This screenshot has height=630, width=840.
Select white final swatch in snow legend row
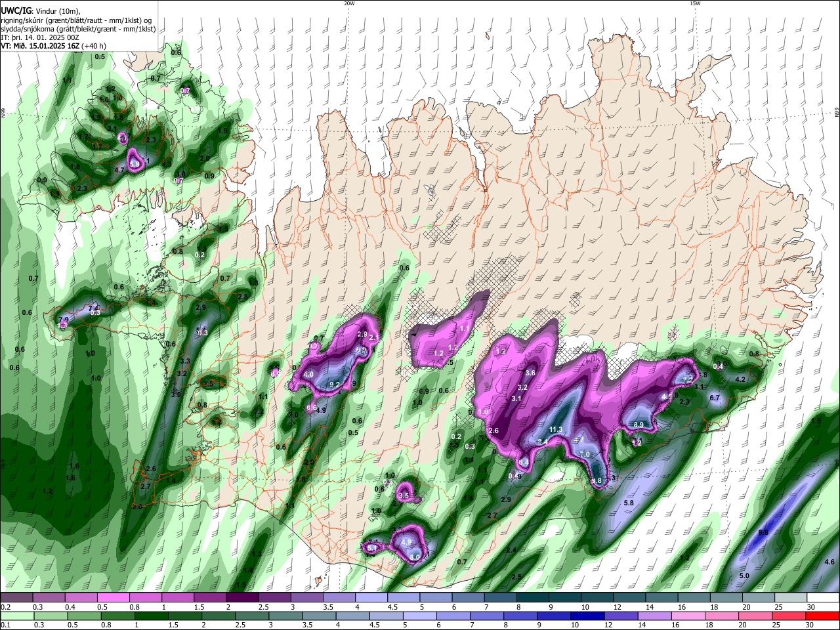tap(823, 598)
